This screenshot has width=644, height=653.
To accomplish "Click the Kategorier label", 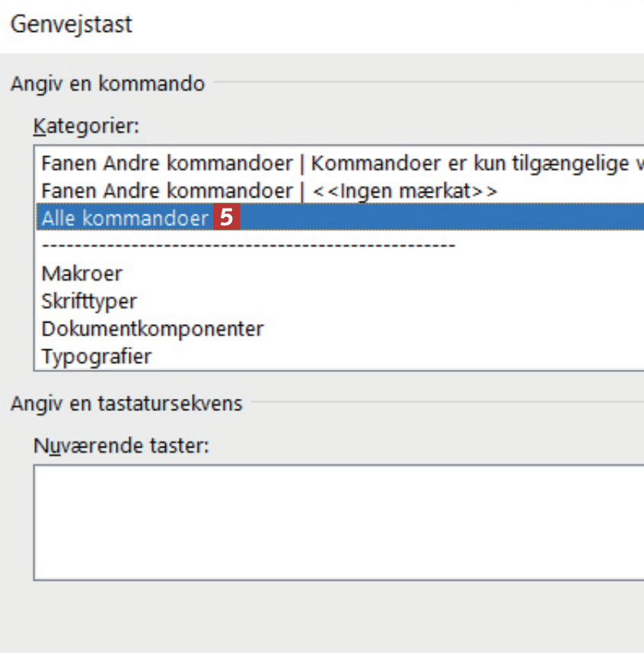I will click(x=86, y=126).
